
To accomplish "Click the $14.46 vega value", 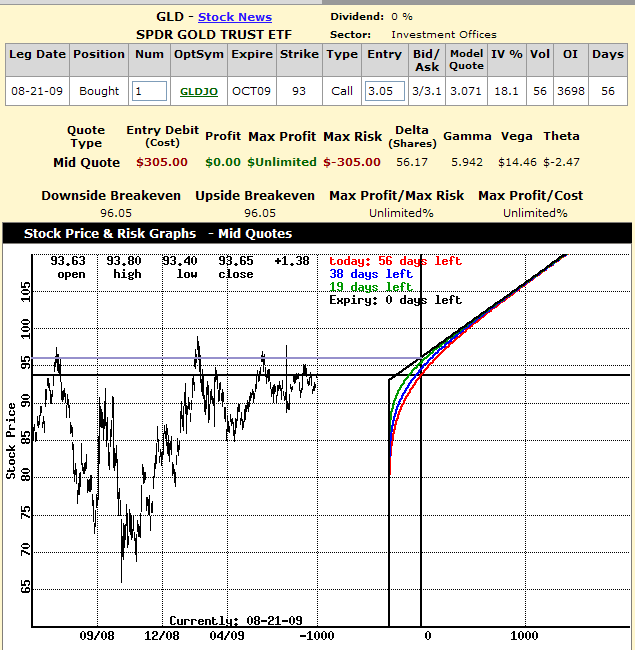I will [x=517, y=162].
